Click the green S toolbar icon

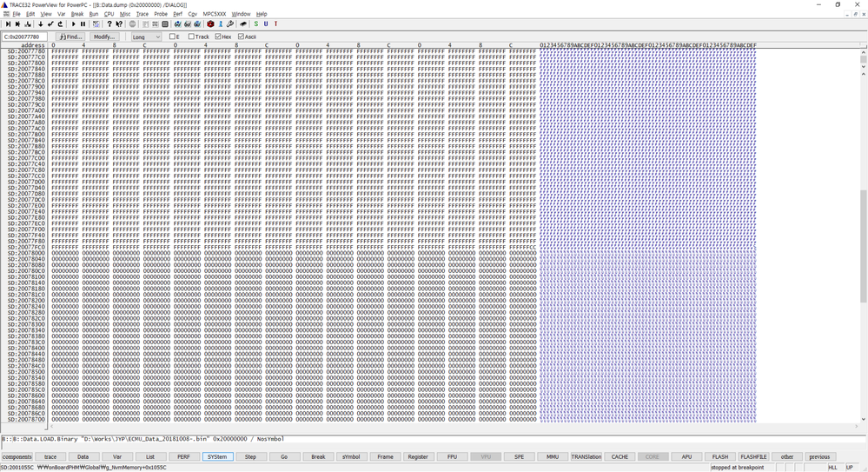[x=255, y=23]
